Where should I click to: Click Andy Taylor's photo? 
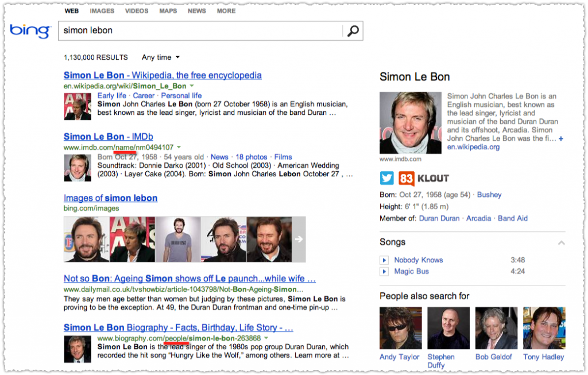coord(400,328)
